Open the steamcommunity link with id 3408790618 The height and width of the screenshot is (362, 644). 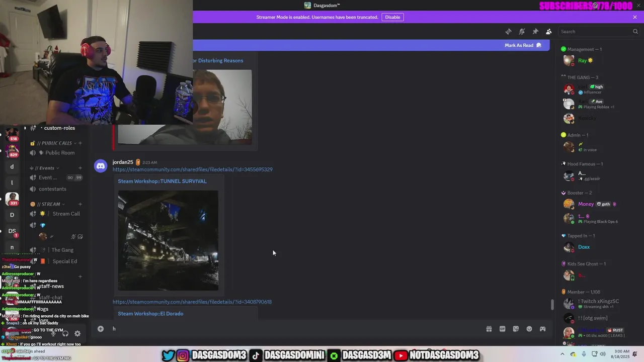[192, 302]
